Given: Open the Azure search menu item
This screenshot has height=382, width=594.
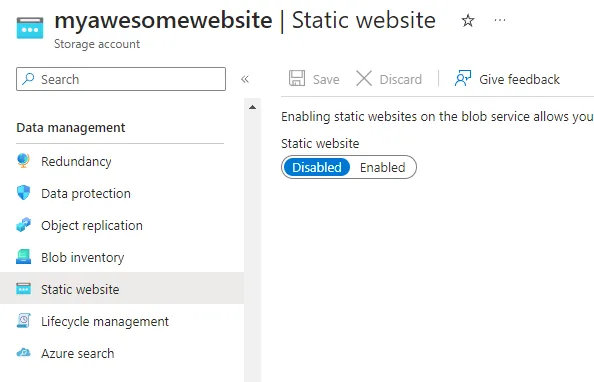Looking at the screenshot, I should pos(121,353).
